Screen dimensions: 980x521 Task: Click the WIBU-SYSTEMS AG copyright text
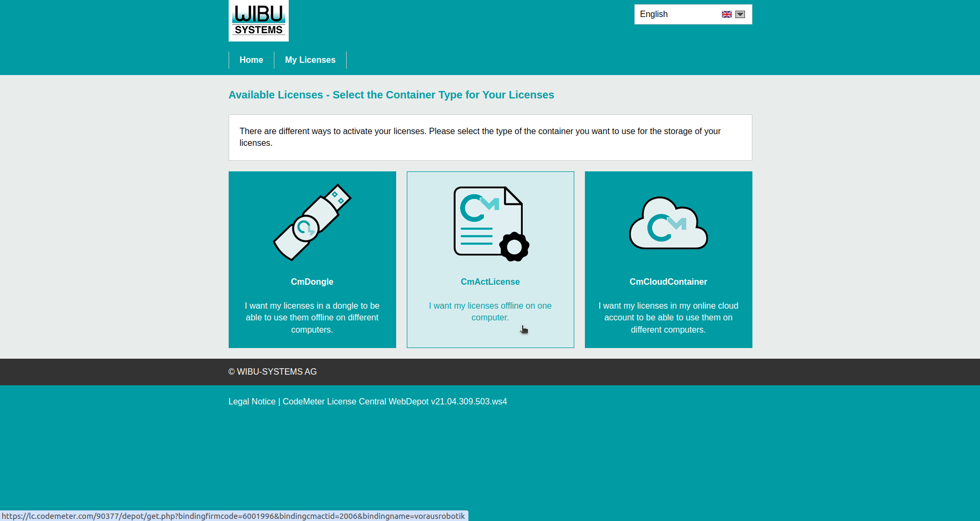(x=273, y=372)
